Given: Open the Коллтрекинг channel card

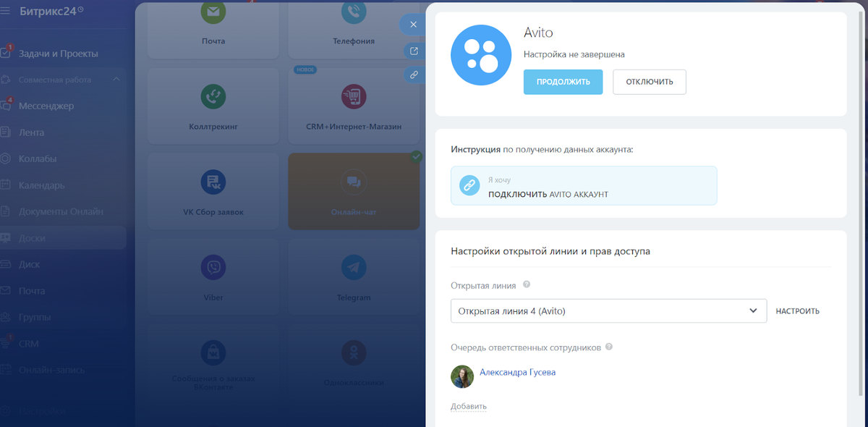Looking at the screenshot, I should 213,106.
